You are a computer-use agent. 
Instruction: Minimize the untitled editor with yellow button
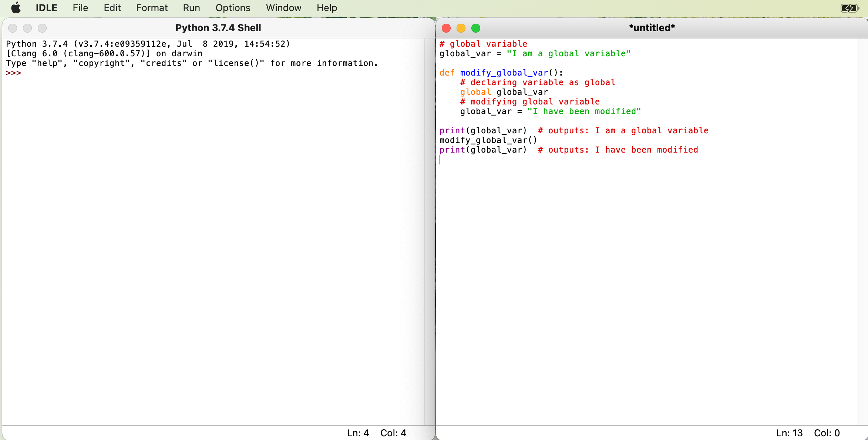pos(461,28)
